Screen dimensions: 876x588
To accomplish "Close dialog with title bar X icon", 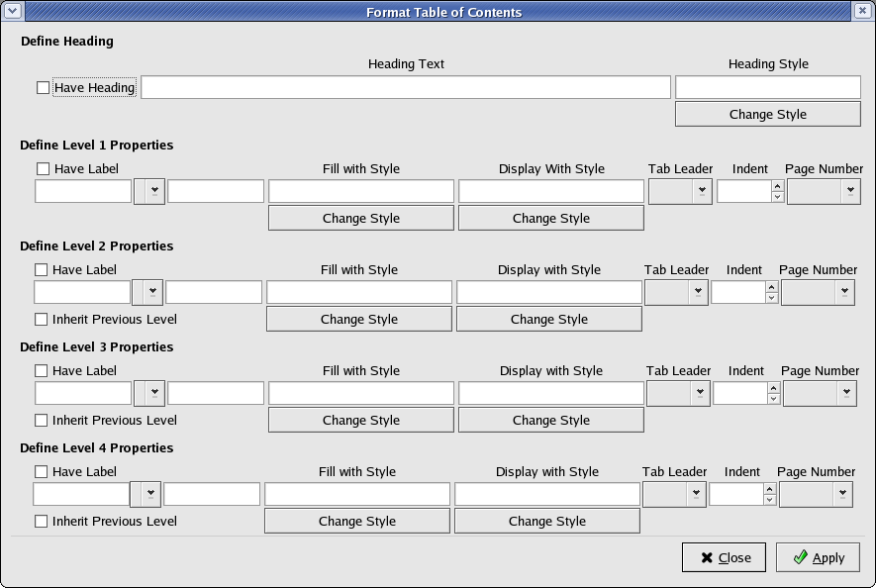I will (x=863, y=12).
